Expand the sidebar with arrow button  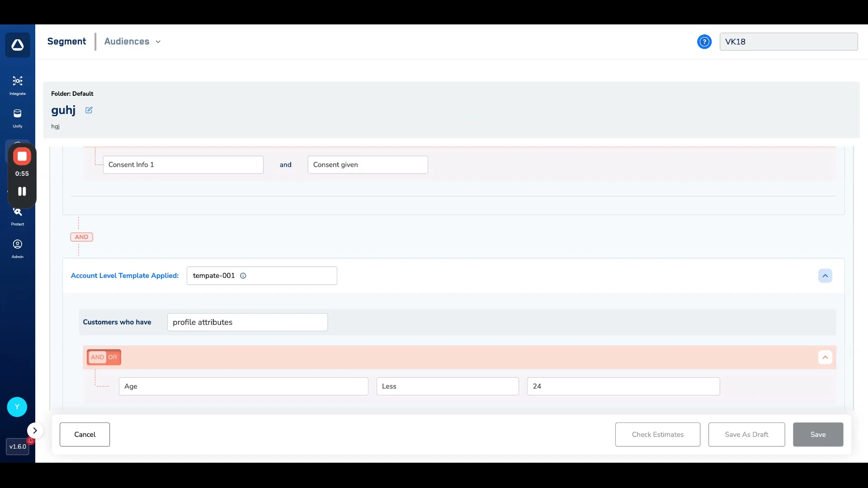click(35, 431)
